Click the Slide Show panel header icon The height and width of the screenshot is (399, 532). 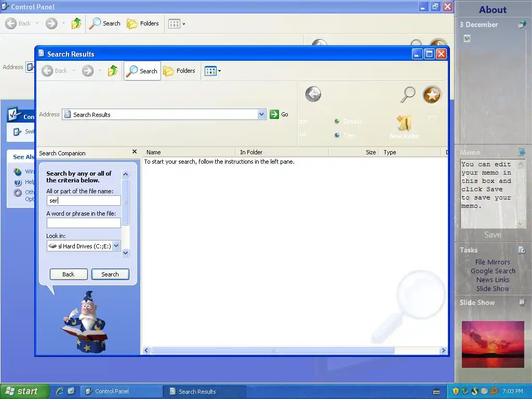[522, 302]
